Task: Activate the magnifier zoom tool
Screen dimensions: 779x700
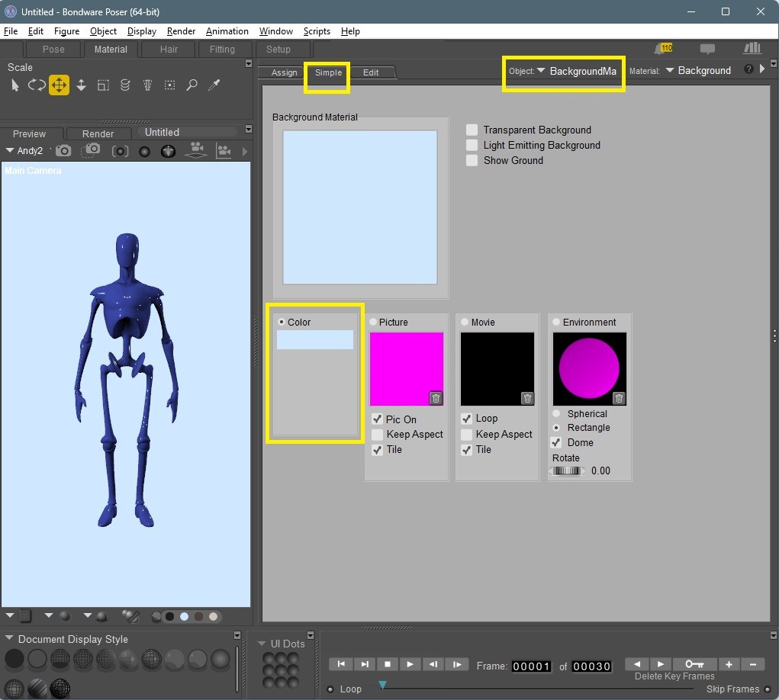Action: pos(192,85)
